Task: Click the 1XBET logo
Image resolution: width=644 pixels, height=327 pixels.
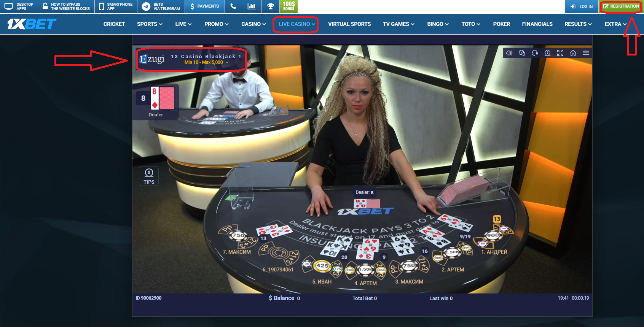Action: (x=32, y=24)
